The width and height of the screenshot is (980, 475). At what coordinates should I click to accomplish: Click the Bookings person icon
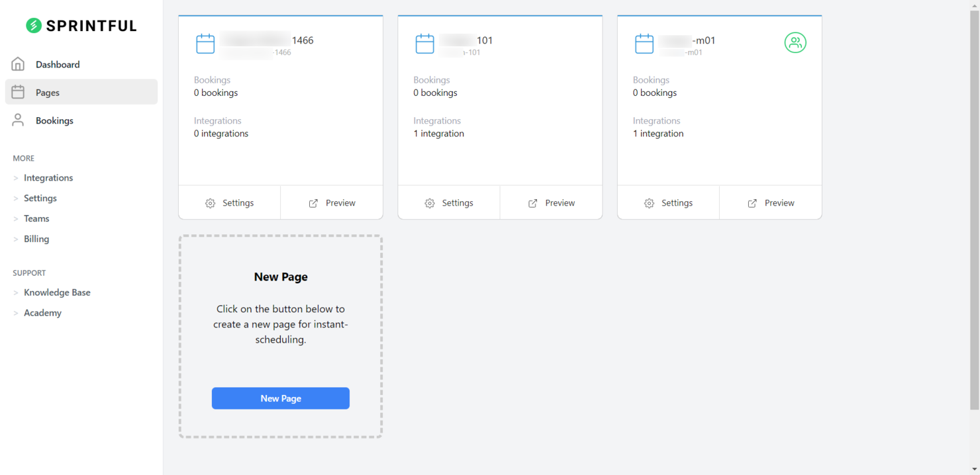(x=18, y=120)
